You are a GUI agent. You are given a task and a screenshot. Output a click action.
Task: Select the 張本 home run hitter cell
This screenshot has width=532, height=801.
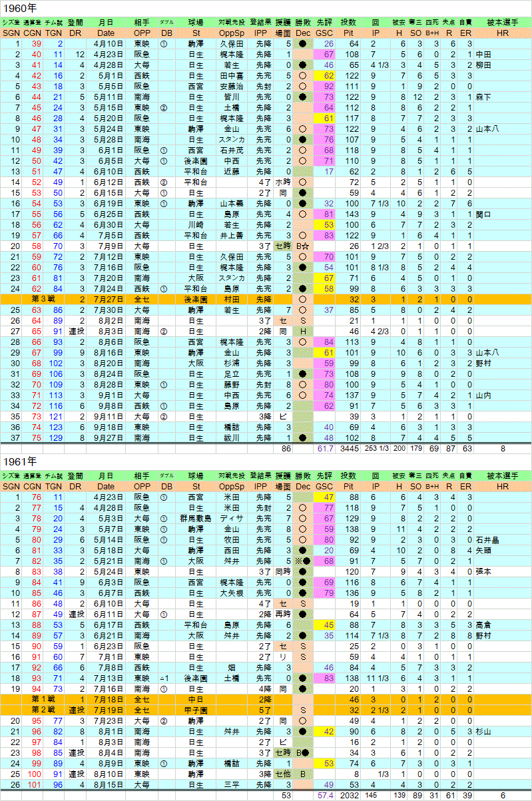pyautogui.click(x=503, y=571)
